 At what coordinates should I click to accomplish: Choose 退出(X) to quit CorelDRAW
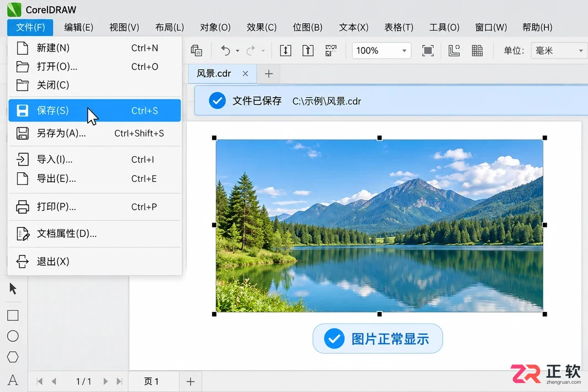[94, 262]
